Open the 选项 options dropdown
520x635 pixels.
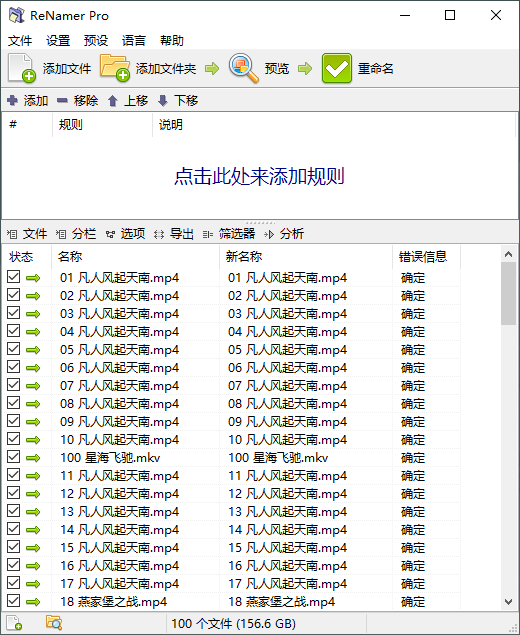click(125, 234)
